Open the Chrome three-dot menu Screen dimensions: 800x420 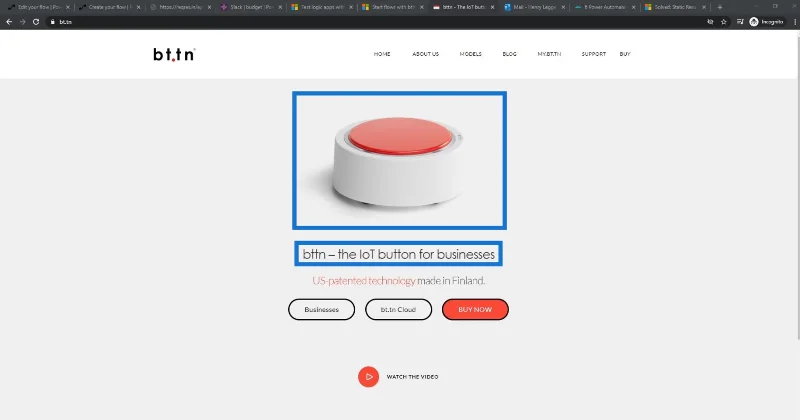click(795, 22)
